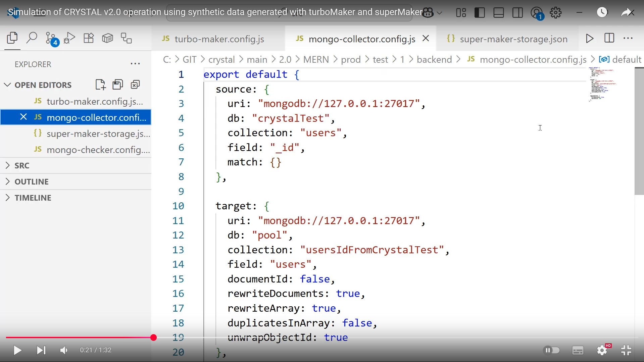Click the YouTube Watch Later clock icon
Screen dimensions: 644x362
[602, 12]
